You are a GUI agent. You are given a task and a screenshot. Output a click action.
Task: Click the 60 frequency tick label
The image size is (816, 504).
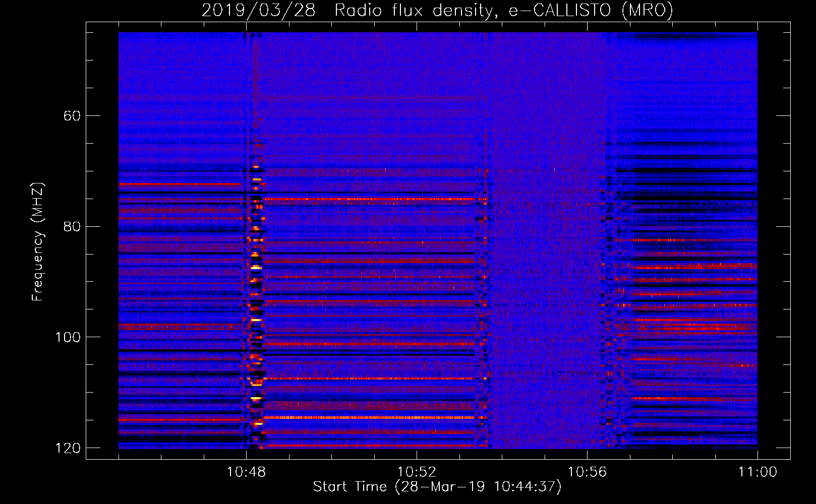(x=72, y=116)
